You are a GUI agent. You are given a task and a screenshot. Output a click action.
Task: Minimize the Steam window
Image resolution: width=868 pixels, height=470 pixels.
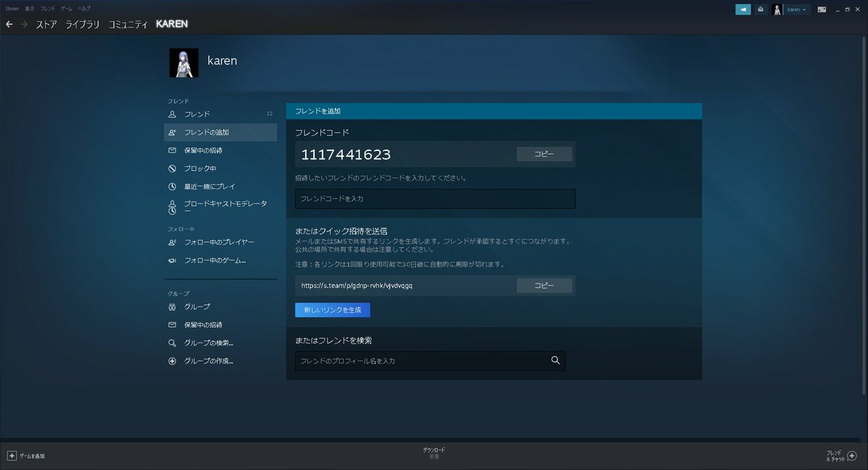click(837, 9)
